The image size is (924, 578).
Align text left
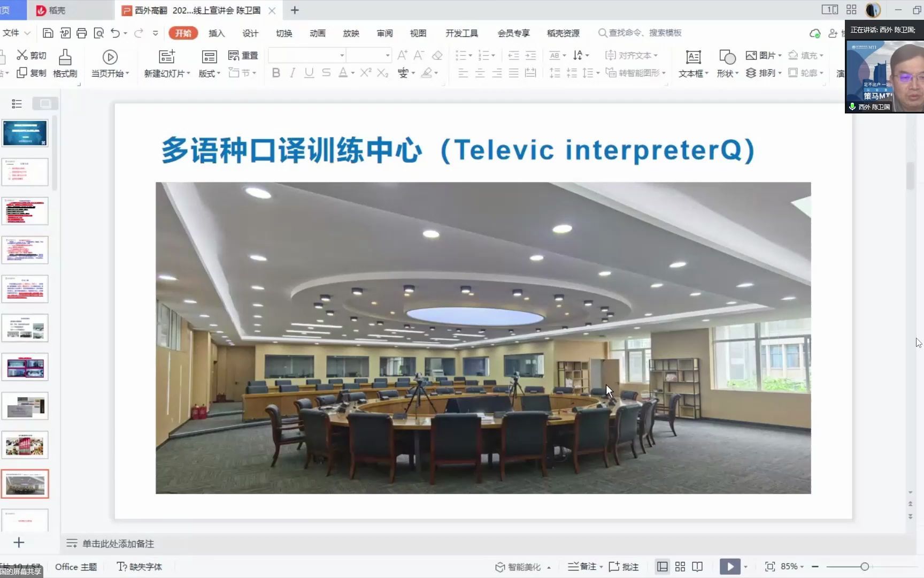[464, 73]
